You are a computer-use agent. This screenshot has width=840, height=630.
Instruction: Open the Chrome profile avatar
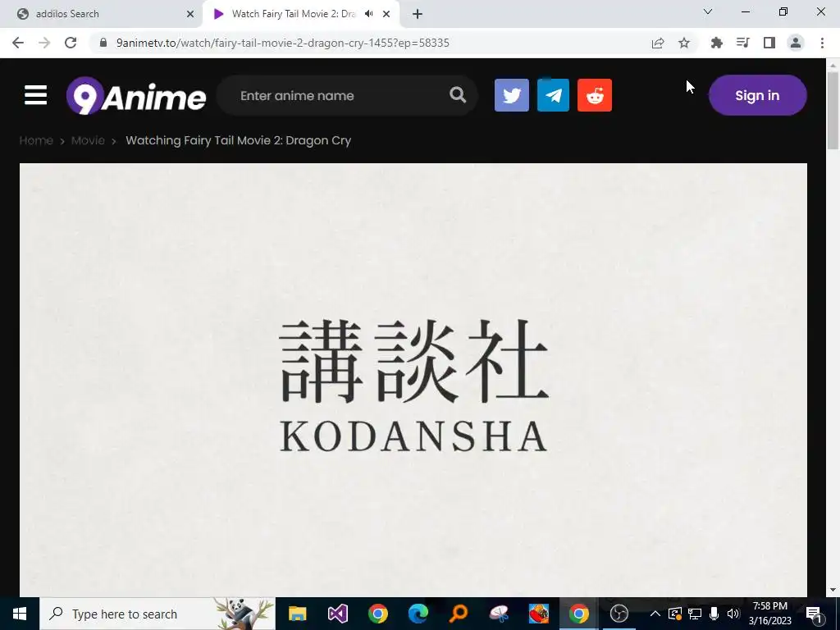(x=796, y=43)
